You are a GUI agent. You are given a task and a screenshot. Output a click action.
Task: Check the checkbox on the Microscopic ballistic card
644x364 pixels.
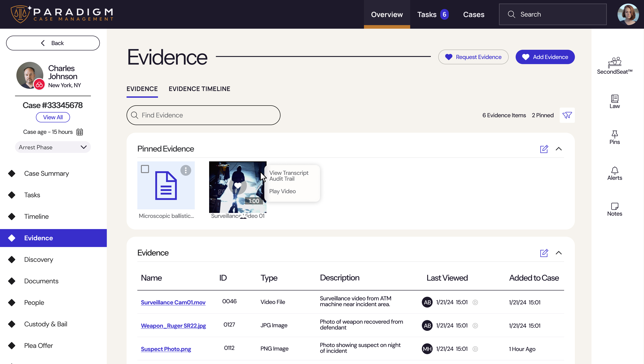(x=145, y=169)
